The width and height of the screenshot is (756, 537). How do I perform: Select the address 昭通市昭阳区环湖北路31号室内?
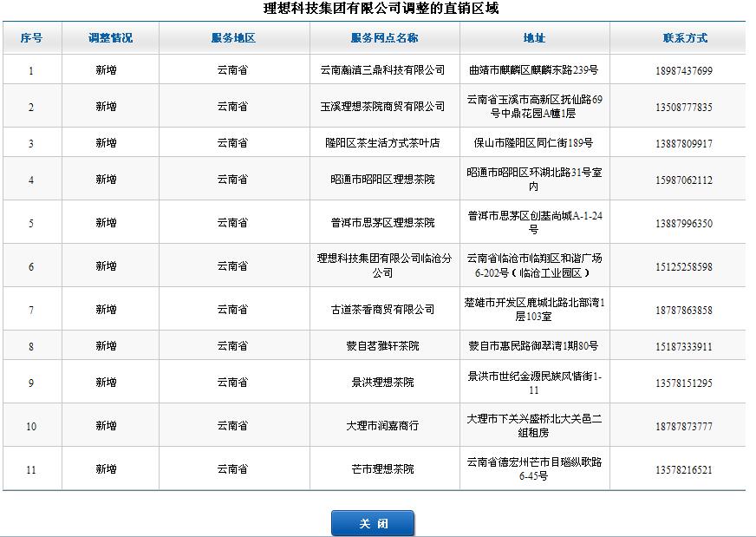coord(534,180)
